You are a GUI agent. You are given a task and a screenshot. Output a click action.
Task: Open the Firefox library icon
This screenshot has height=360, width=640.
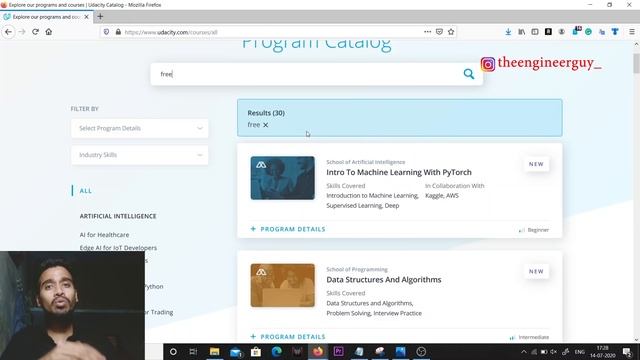[x=522, y=32]
